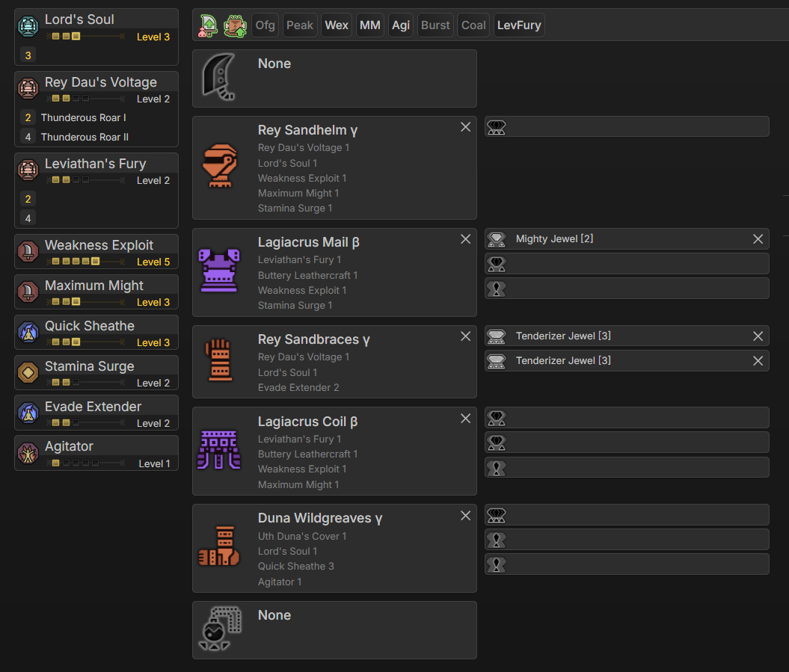789x672 pixels.
Task: Click the Lagiacrus Mail β chest icon
Action: click(x=219, y=271)
